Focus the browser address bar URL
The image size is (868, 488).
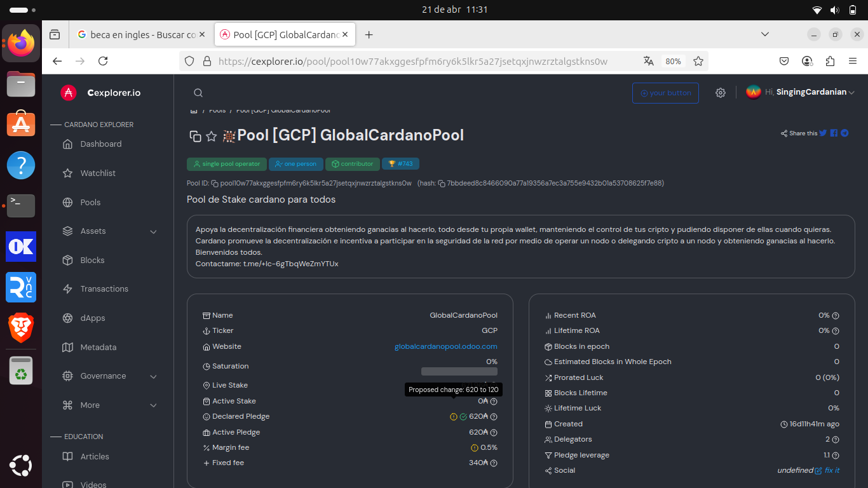coord(413,61)
